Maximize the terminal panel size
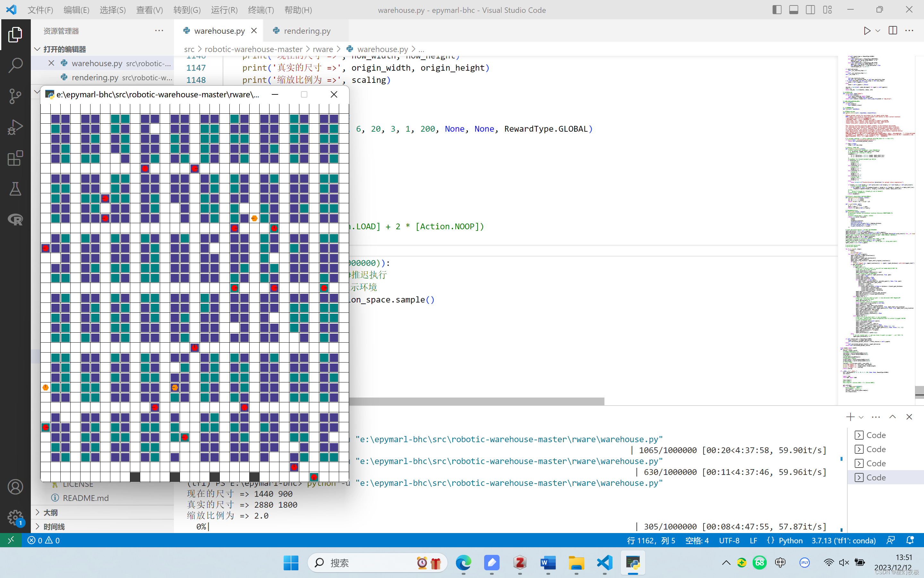 tap(892, 417)
